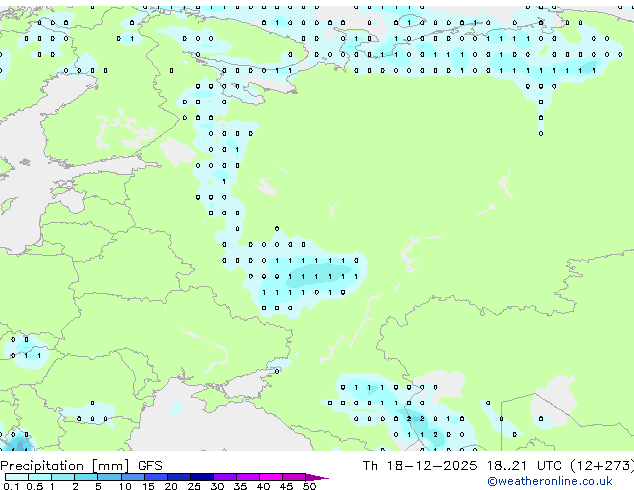Pick the 1–2 mm legend color box

pos(63,477)
